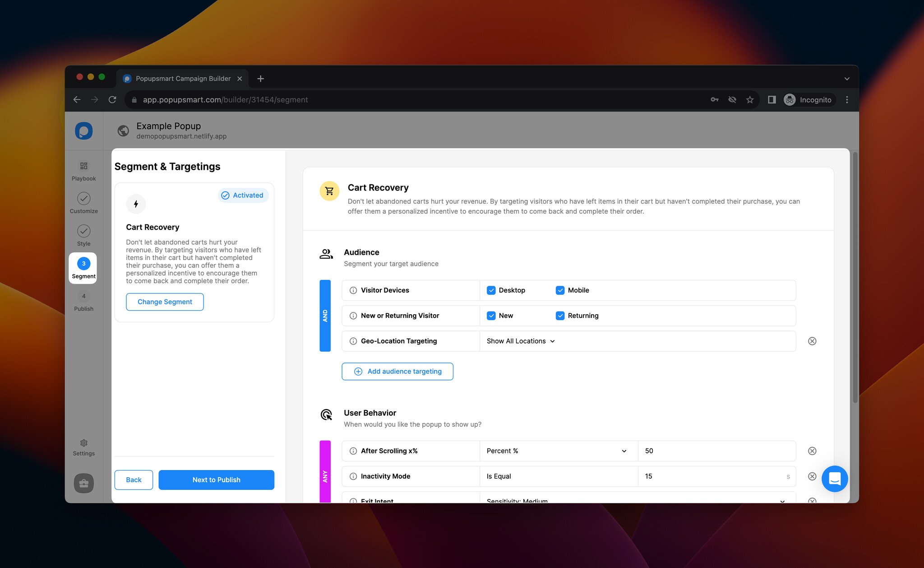
Task: Click the Audience people icon
Action: tap(326, 254)
